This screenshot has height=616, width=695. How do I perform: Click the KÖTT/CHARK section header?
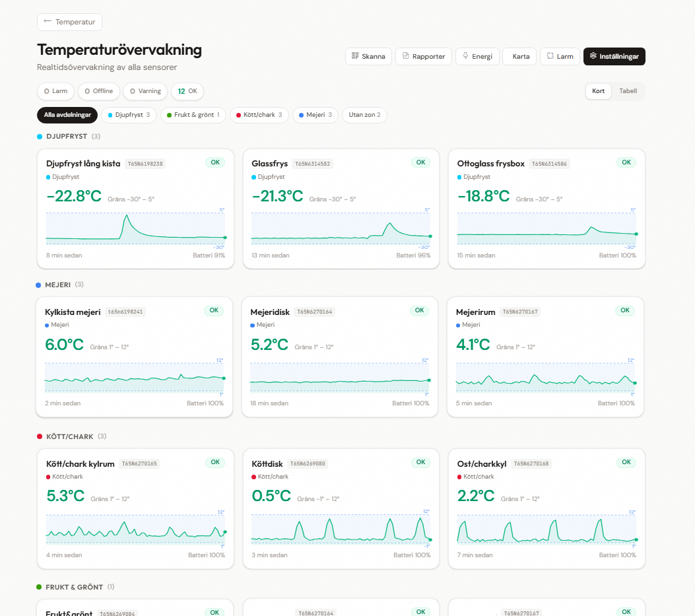click(69, 437)
